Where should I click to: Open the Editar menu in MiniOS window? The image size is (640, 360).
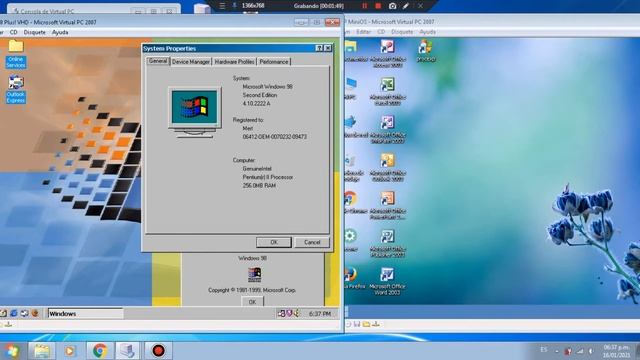(363, 32)
